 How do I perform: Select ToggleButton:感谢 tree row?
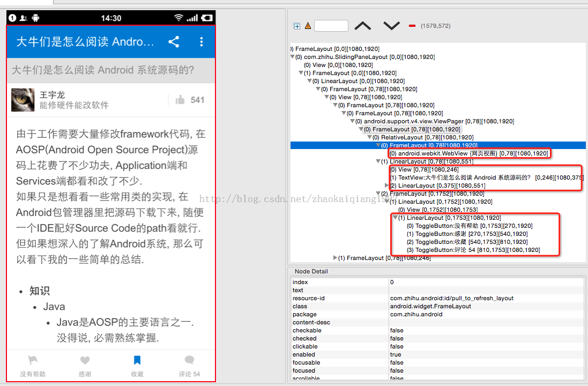point(467,234)
